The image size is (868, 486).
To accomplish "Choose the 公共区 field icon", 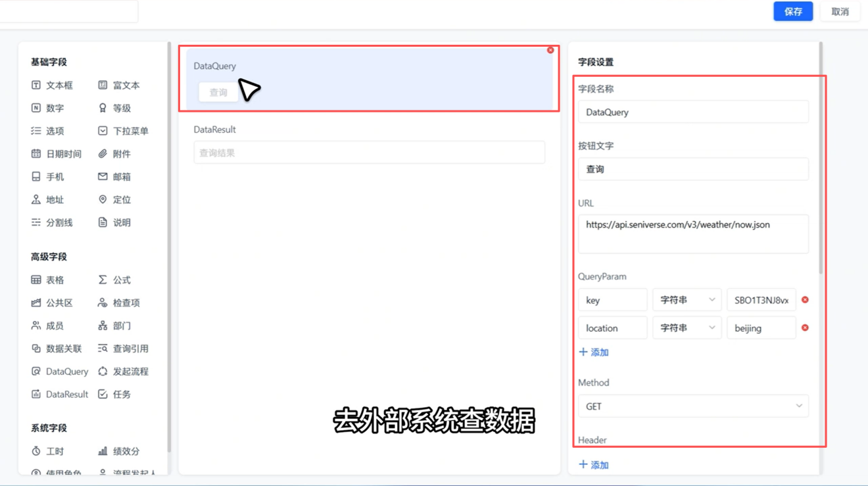I will pyautogui.click(x=36, y=303).
